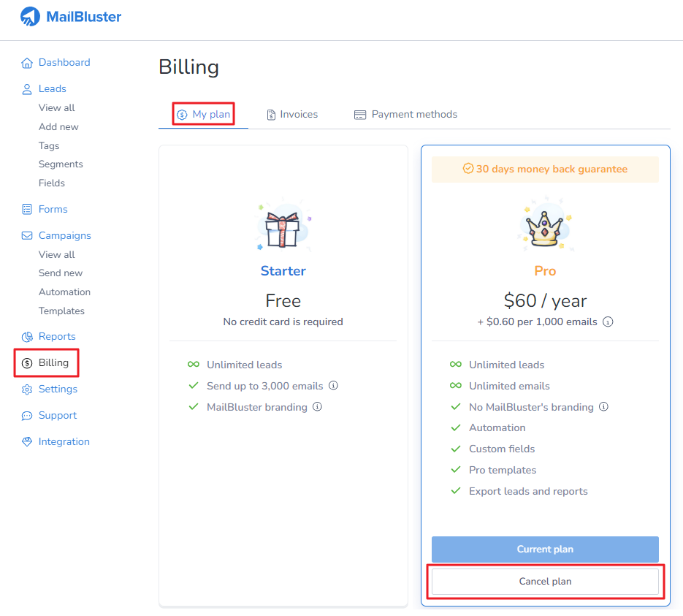Click info icon next to 3,000 emails
Screen dimensions: 683x616
tap(333, 386)
